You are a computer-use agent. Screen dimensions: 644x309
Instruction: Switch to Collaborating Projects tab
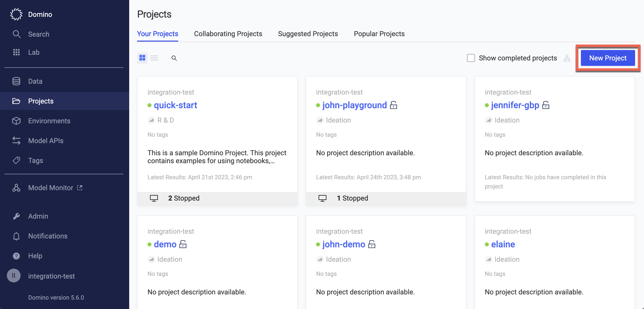point(228,34)
